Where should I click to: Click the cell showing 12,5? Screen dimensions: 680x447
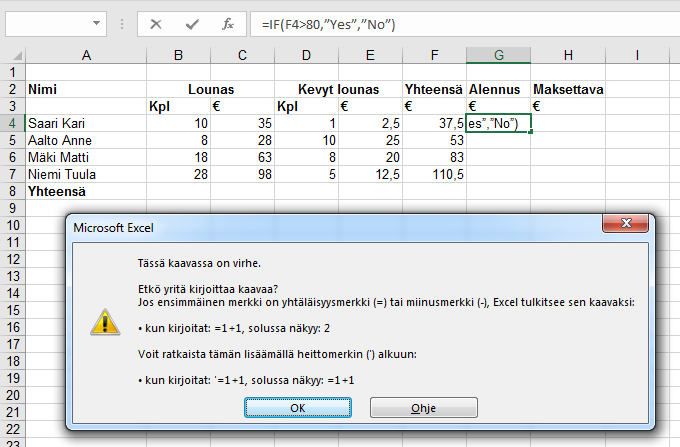coord(370,174)
